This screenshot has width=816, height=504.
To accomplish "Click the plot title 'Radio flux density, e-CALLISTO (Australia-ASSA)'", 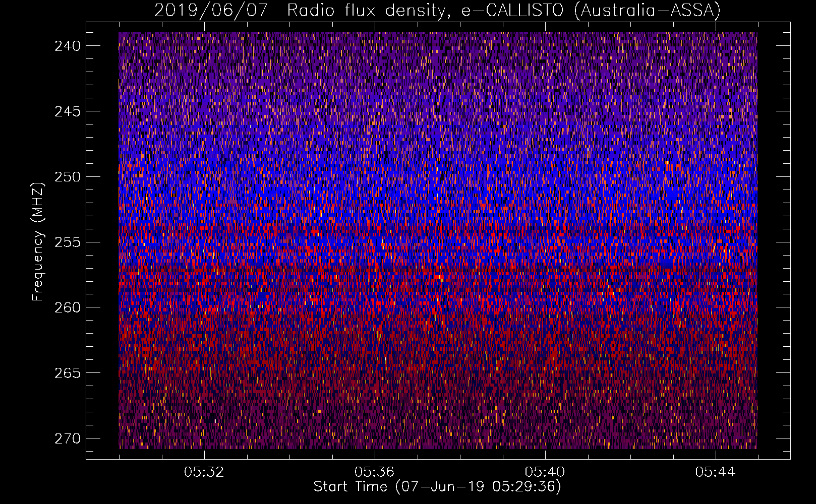I will pos(504,10).
